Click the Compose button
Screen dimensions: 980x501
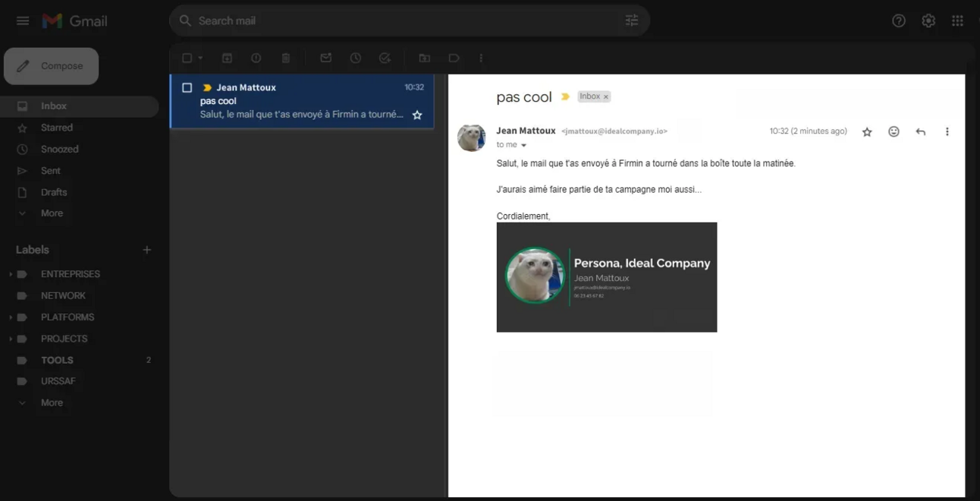pyautogui.click(x=52, y=66)
